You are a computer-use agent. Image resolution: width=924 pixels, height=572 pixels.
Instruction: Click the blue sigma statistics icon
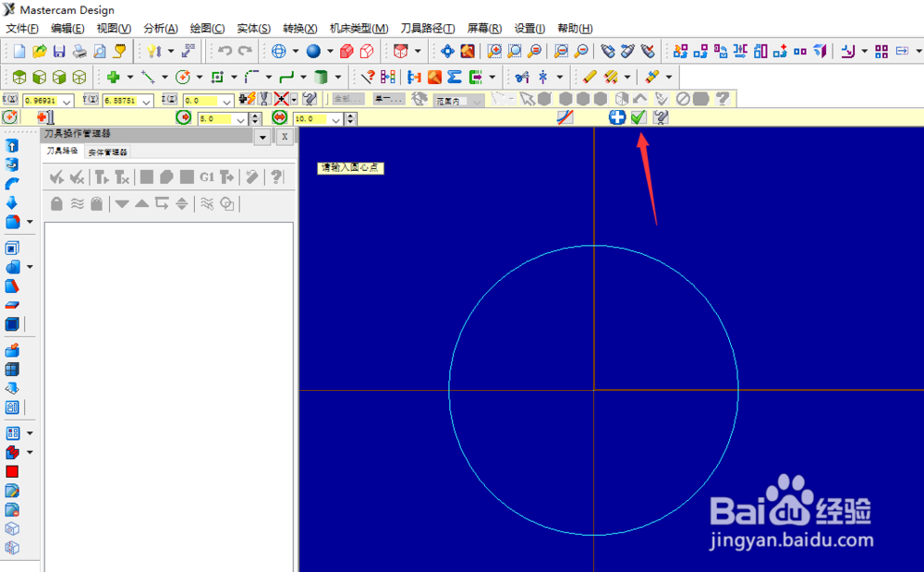tap(455, 78)
